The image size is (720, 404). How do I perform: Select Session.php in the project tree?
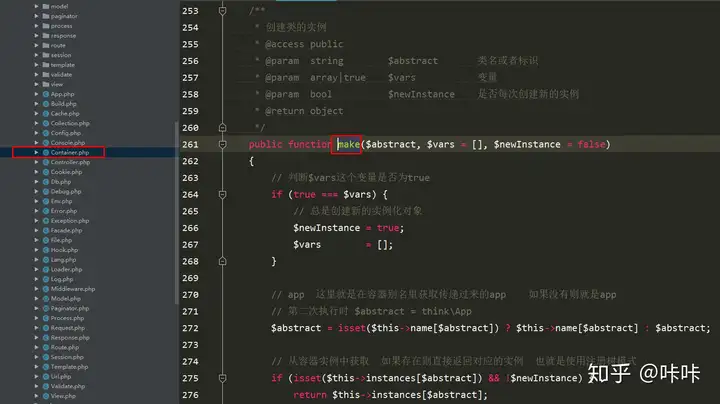67,357
